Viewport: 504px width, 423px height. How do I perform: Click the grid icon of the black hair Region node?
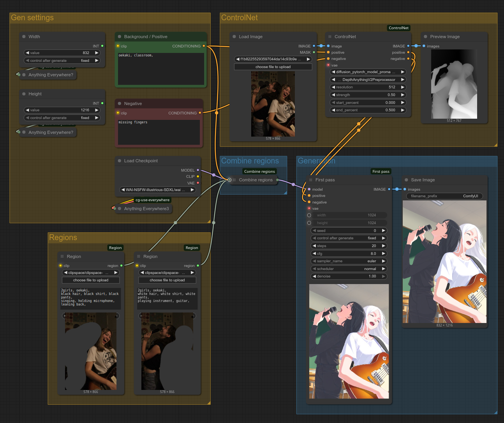[x=62, y=256]
